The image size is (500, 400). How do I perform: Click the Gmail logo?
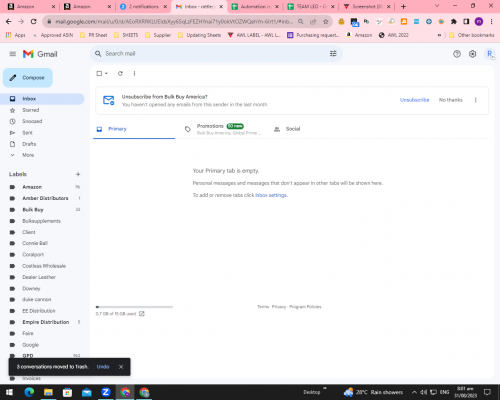(x=40, y=54)
